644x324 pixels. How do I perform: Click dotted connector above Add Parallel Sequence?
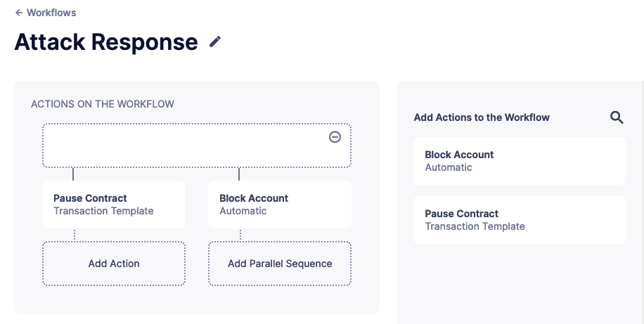pyautogui.click(x=240, y=235)
